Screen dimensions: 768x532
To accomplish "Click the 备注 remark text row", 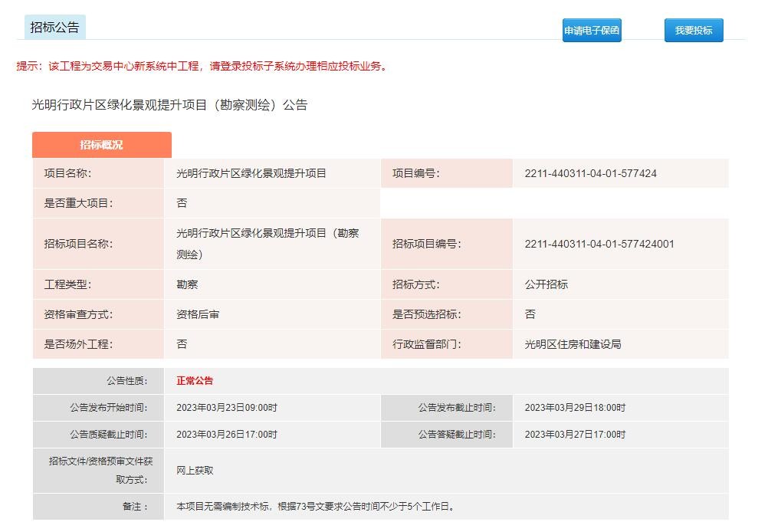I will pyautogui.click(x=315, y=507).
